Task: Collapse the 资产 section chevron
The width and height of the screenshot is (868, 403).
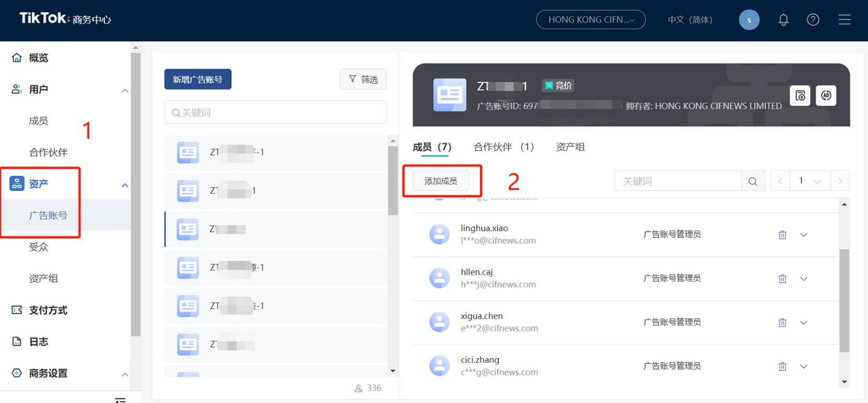Action: pyautogui.click(x=125, y=185)
